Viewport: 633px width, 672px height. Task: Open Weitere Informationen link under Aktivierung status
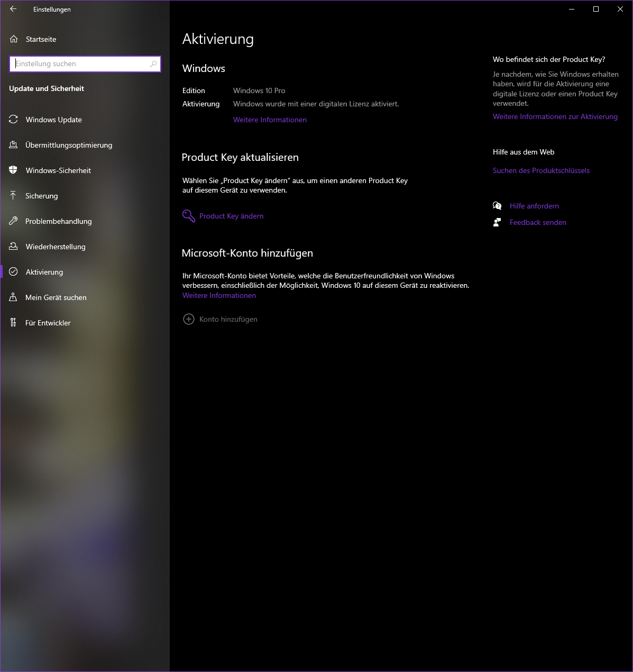(270, 120)
